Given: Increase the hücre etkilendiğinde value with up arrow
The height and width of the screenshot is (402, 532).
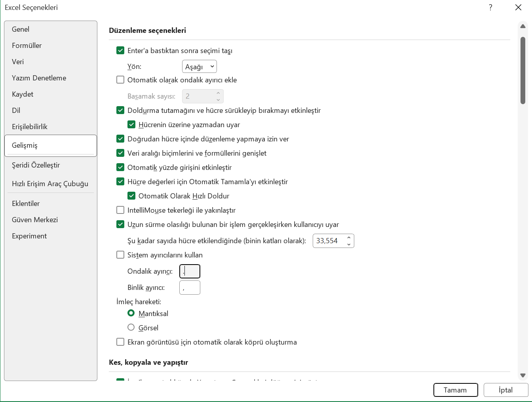Looking at the screenshot, I should coord(349,238).
